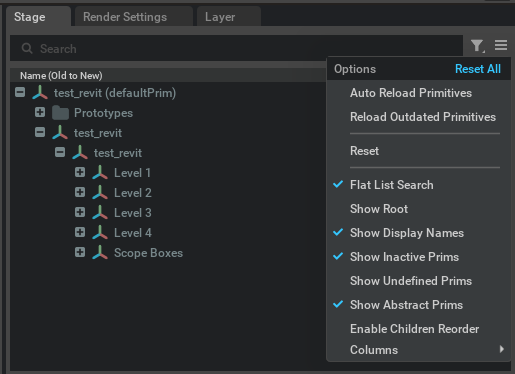
Task: Click the xform icon beside Level 1
Action: (x=100, y=173)
